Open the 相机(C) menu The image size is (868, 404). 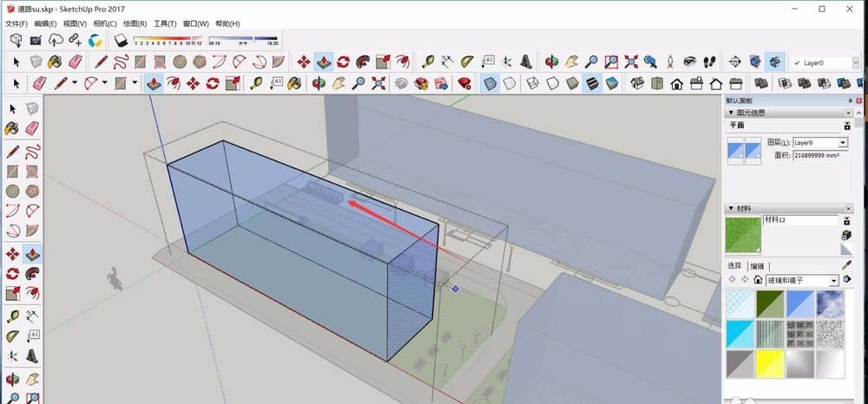(x=105, y=23)
